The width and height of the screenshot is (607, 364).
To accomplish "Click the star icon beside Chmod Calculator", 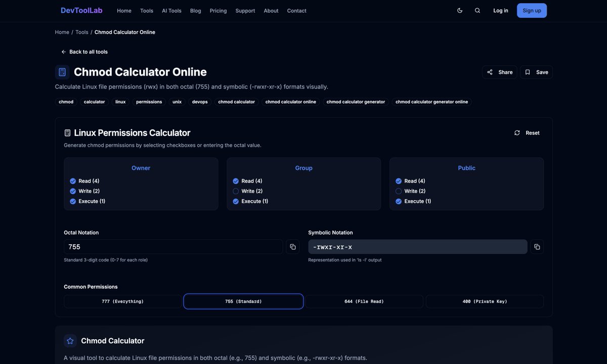I will [x=70, y=341].
